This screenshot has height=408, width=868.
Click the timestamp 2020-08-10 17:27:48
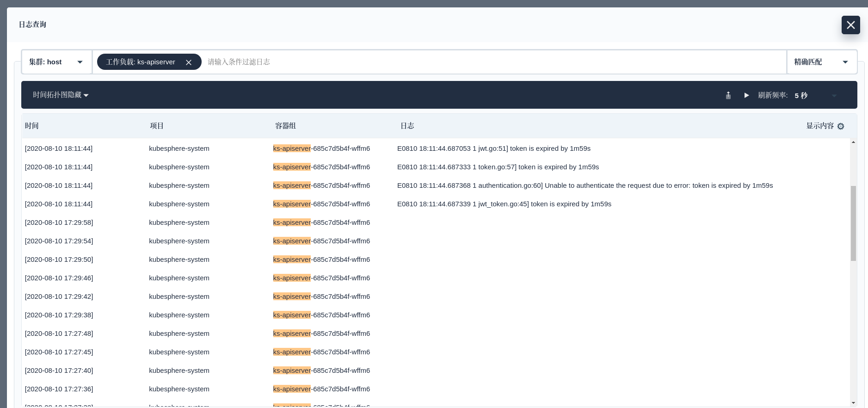59,334
